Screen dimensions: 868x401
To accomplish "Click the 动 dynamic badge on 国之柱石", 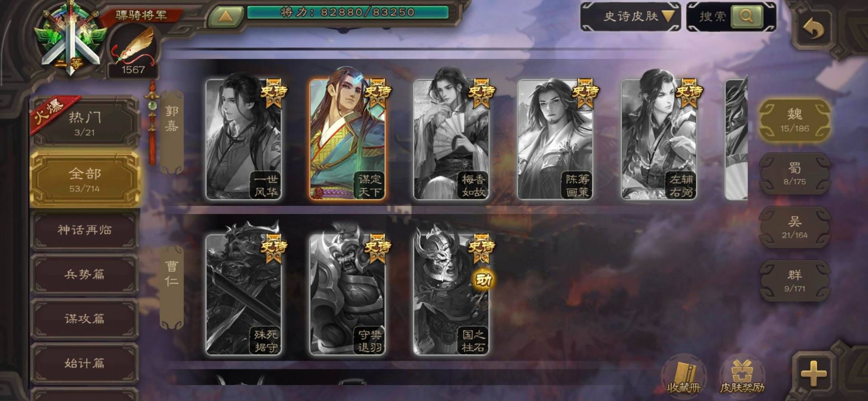I will pyautogui.click(x=482, y=280).
